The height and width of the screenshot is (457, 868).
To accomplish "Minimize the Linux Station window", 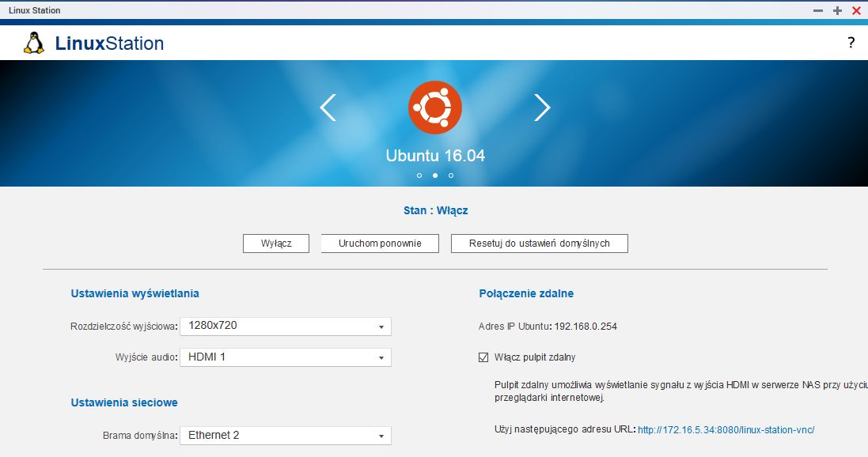I will [817, 10].
